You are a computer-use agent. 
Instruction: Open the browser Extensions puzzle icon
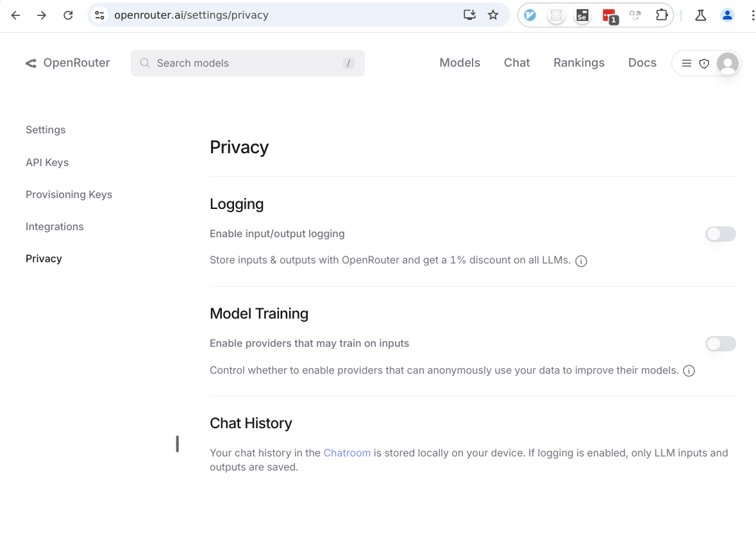[662, 15]
